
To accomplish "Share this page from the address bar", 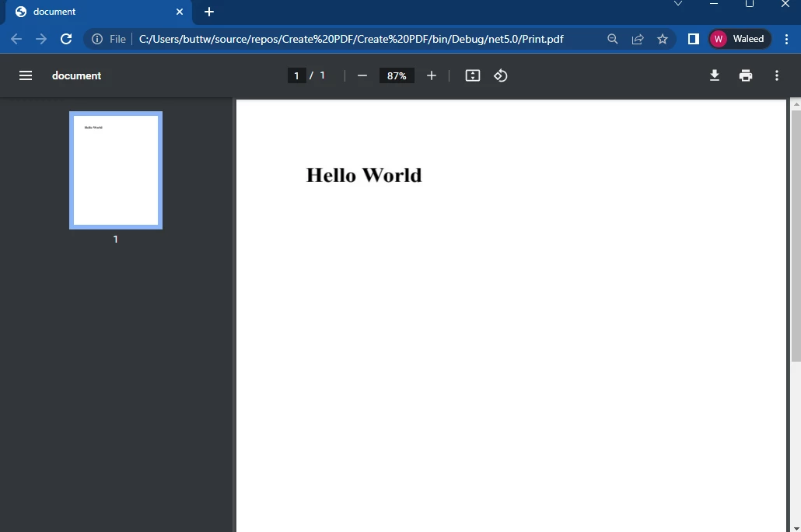I will point(638,39).
